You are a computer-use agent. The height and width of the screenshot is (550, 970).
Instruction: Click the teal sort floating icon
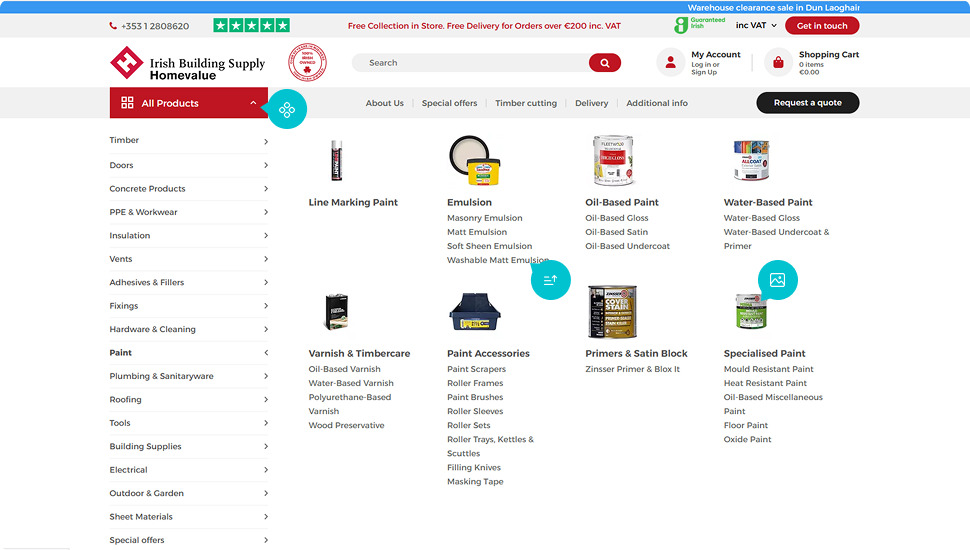[550, 280]
